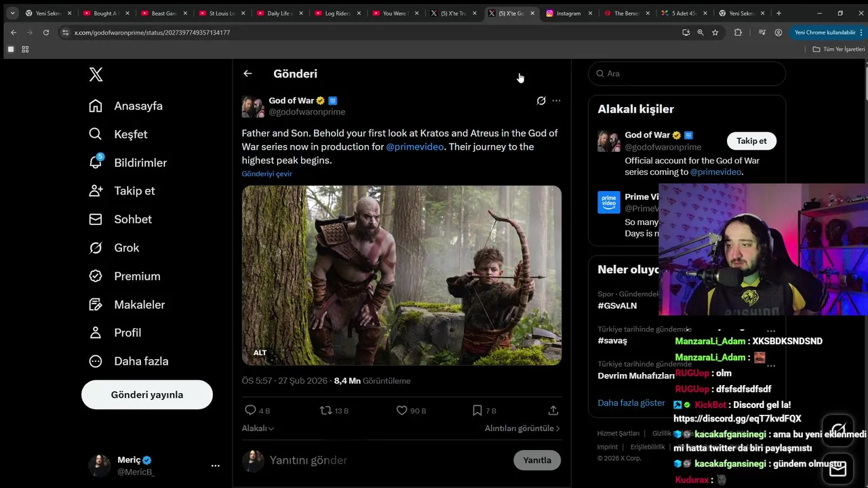The height and width of the screenshot is (488, 868).
Task: Open the #savaş trending topic
Action: click(612, 340)
